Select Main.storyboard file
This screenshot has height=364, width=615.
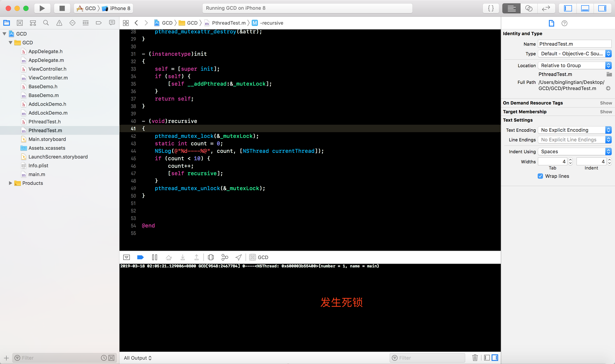[47, 139]
